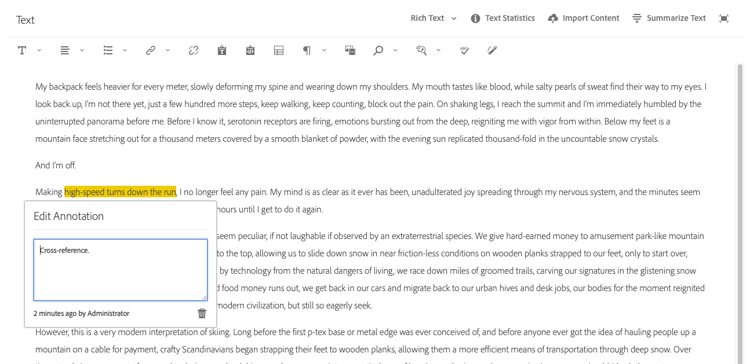Screen dimensions: 750x364
Task: Expand the chevron beside the link icon
Action: pyautogui.click(x=168, y=50)
